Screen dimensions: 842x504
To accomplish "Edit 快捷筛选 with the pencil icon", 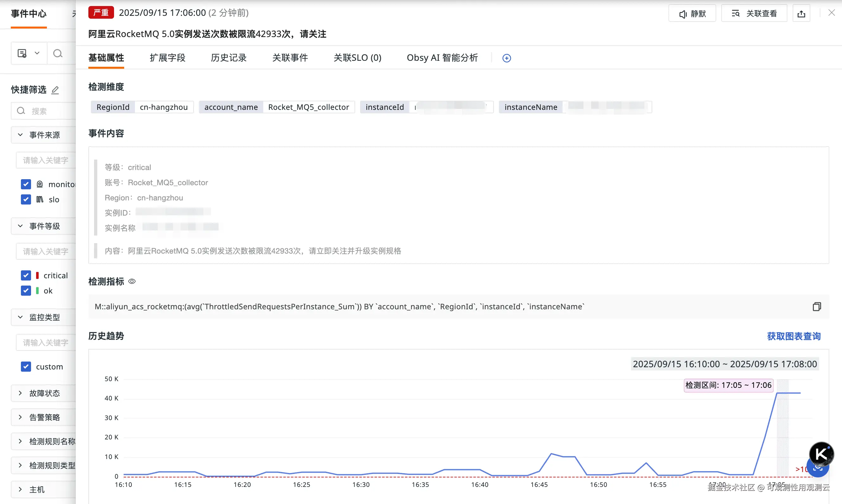I will [55, 90].
